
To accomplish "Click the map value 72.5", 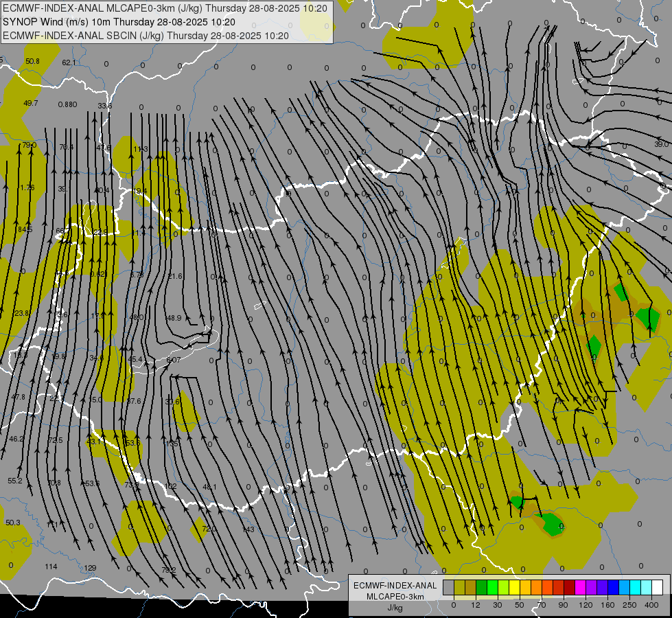I will pos(56,440).
